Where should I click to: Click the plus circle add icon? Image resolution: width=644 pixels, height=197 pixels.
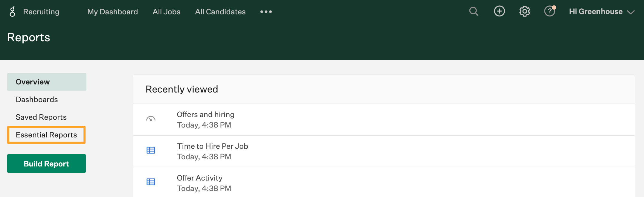point(499,11)
